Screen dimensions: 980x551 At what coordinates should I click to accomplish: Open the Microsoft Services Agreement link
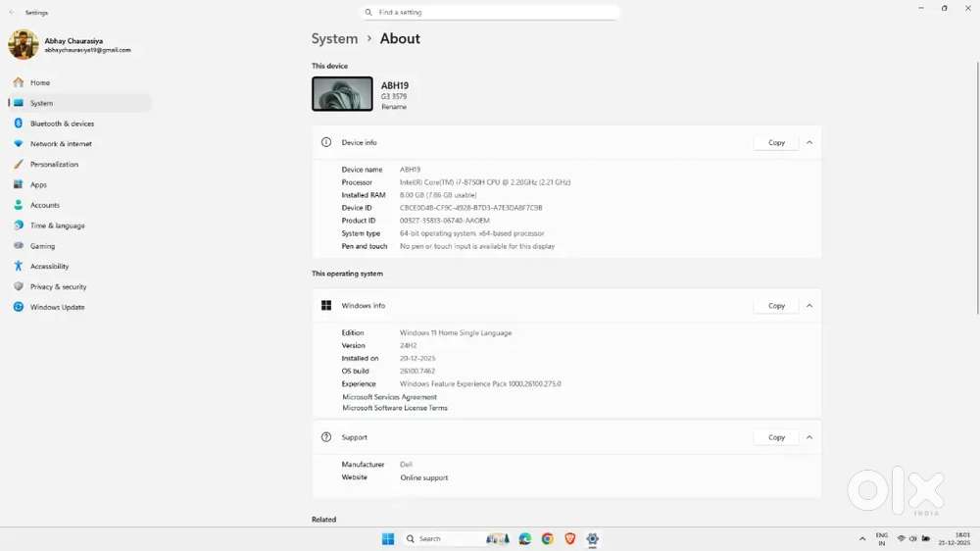[x=389, y=397]
